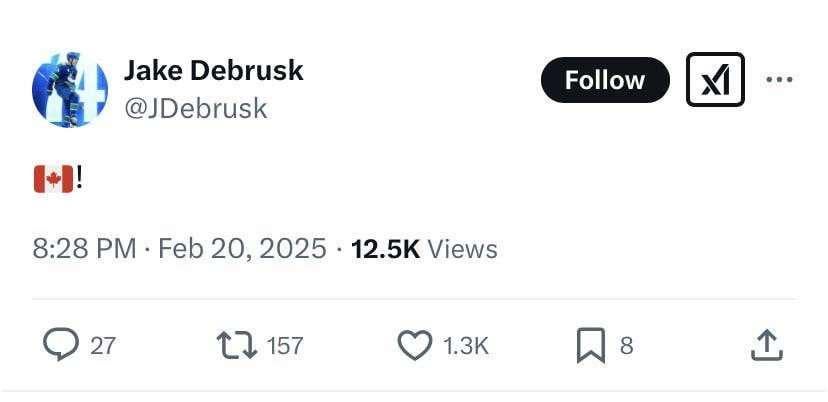Image resolution: width=828 pixels, height=402 pixels.
Task: Click the exclamation mark in the tweet text
Action: 79,179
